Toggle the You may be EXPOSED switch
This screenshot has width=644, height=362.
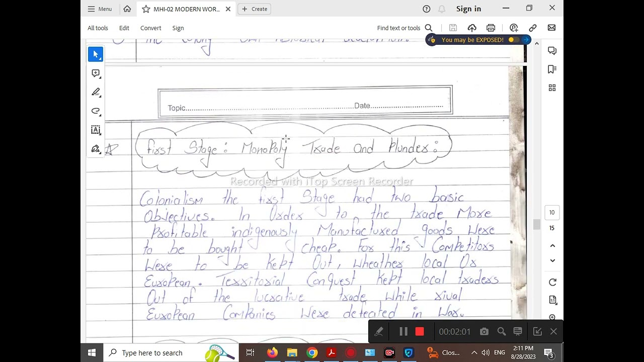[514, 40]
